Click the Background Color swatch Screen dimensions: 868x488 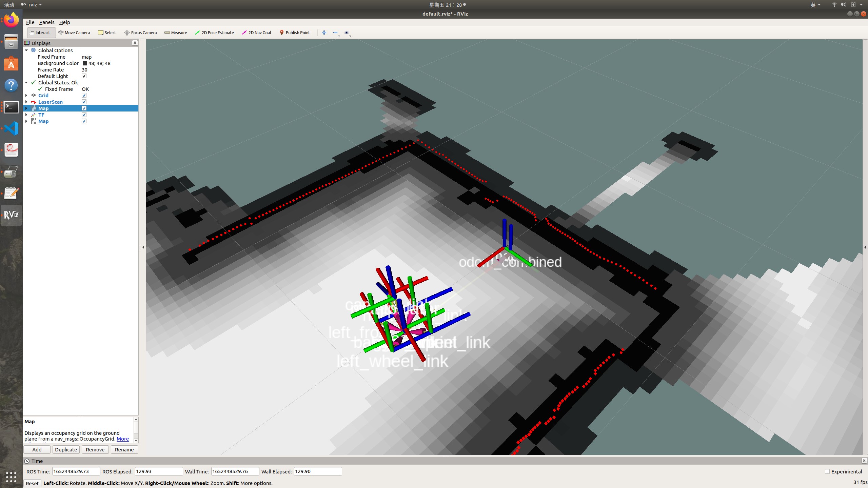pyautogui.click(x=85, y=63)
